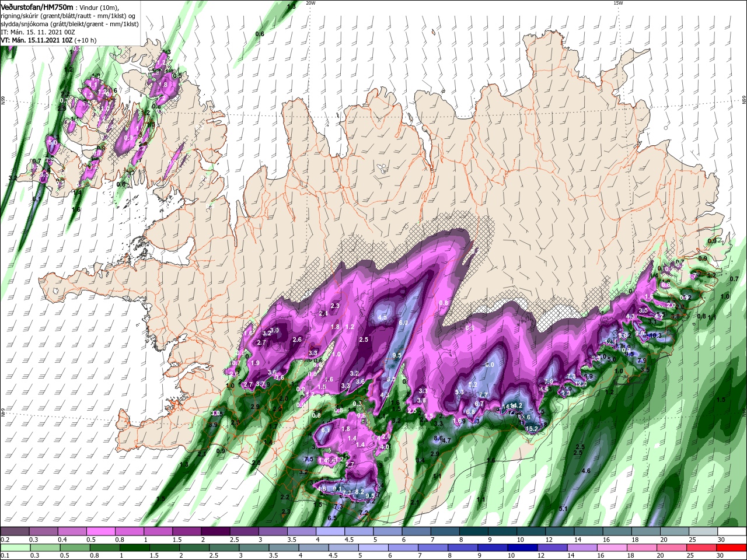Select snow legend swatch between 0.2 and 0.3
Image resolution: width=747 pixels, height=560 pixels.
[15, 531]
